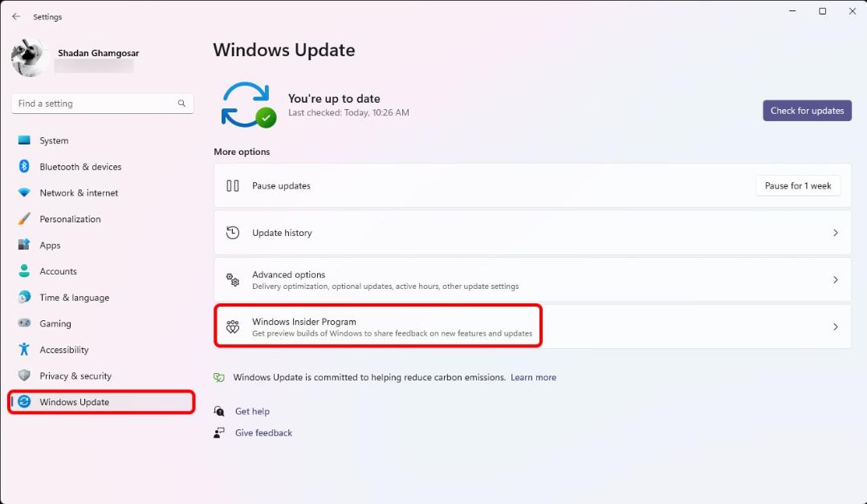The height and width of the screenshot is (504, 867).
Task: Close the Settings window
Action: coord(852,11)
